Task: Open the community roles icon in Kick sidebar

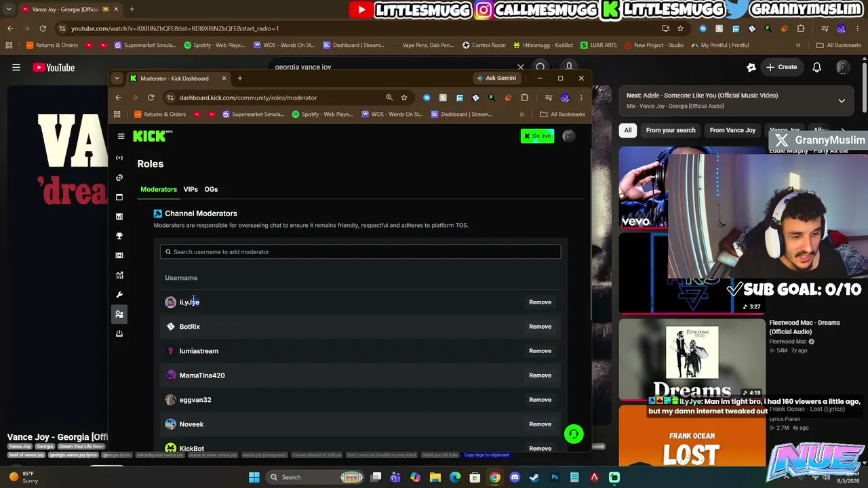Action: 119,314
